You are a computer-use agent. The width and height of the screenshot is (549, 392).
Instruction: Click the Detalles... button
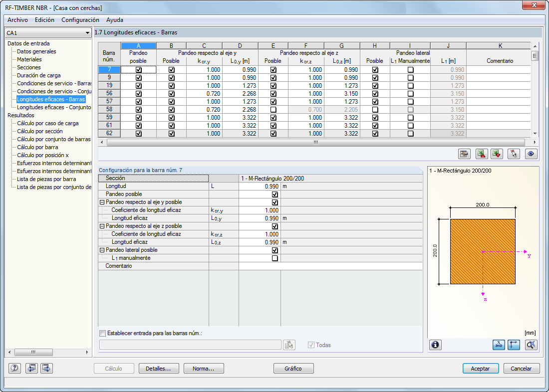tap(159, 368)
